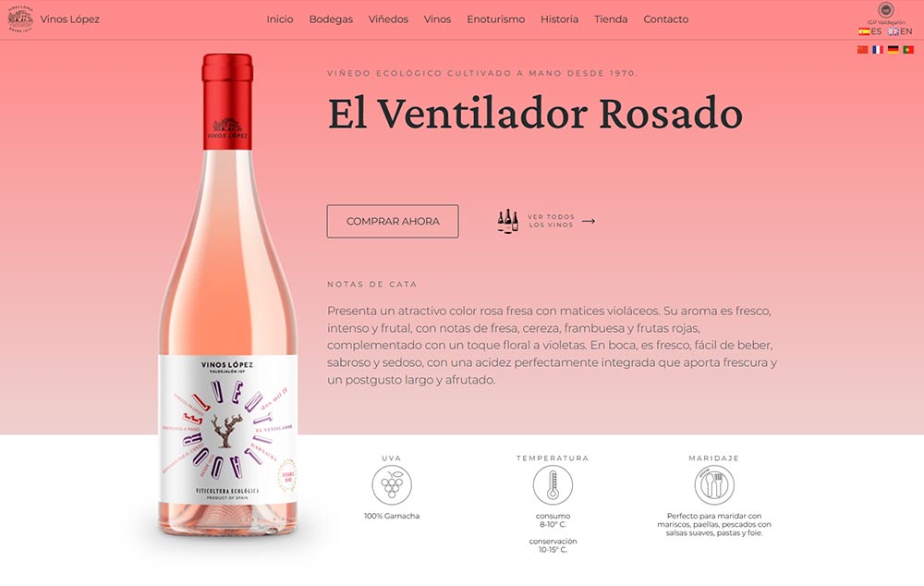
Task: Select the French flag language icon
Action: coord(878,50)
